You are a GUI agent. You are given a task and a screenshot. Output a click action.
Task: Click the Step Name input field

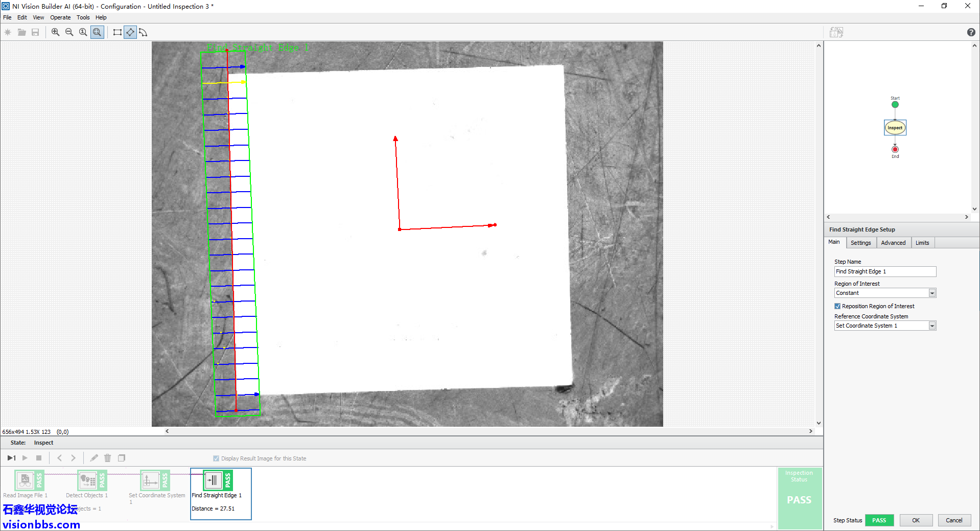click(x=884, y=271)
